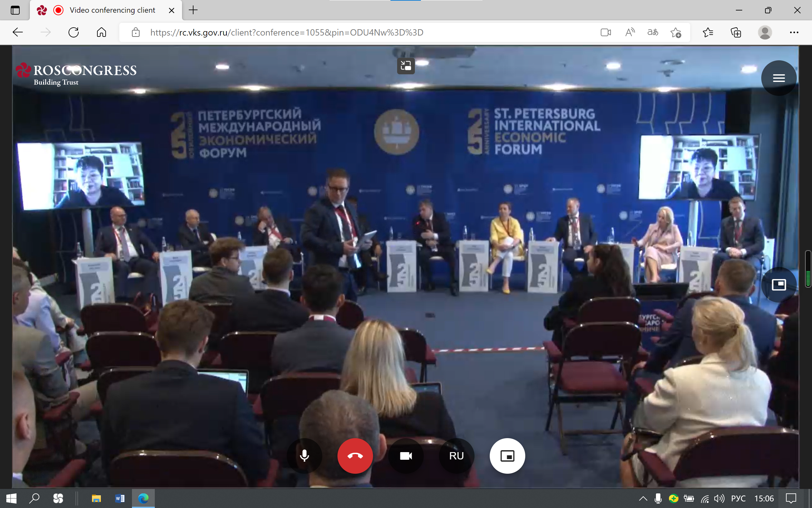Add this page to favorites
The height and width of the screenshot is (508, 812).
pos(676,32)
